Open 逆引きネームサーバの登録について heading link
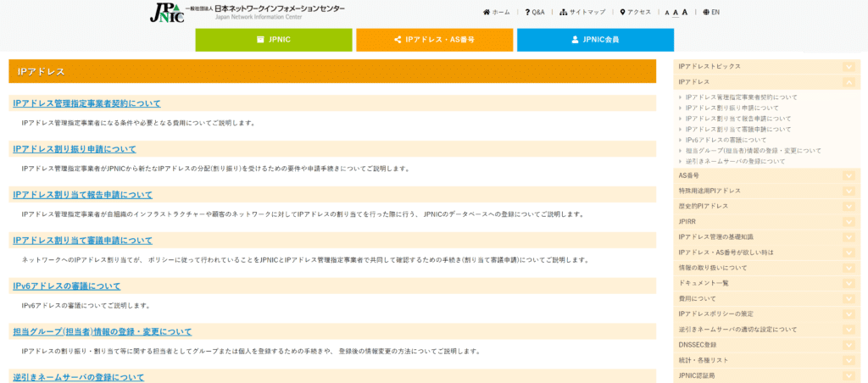Image resolution: width=868 pixels, height=383 pixels. point(79,377)
